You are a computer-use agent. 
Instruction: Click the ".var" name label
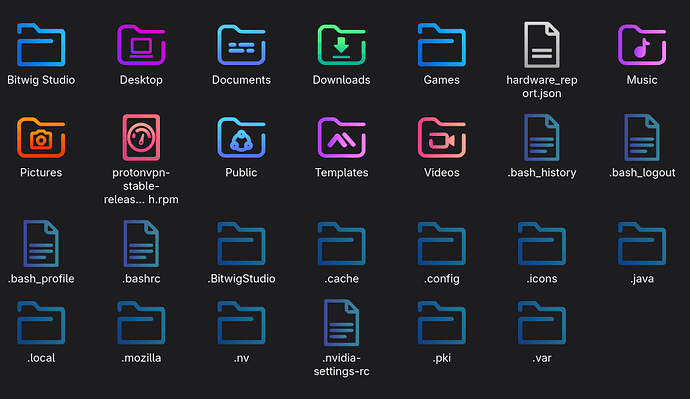coord(542,358)
